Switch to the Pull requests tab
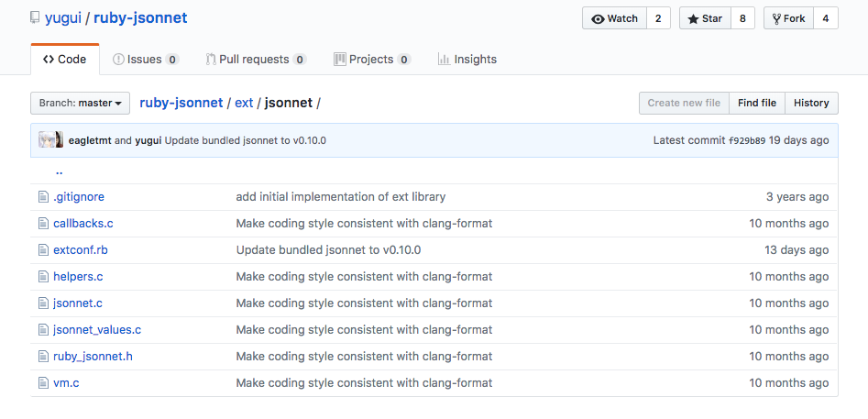 (256, 60)
